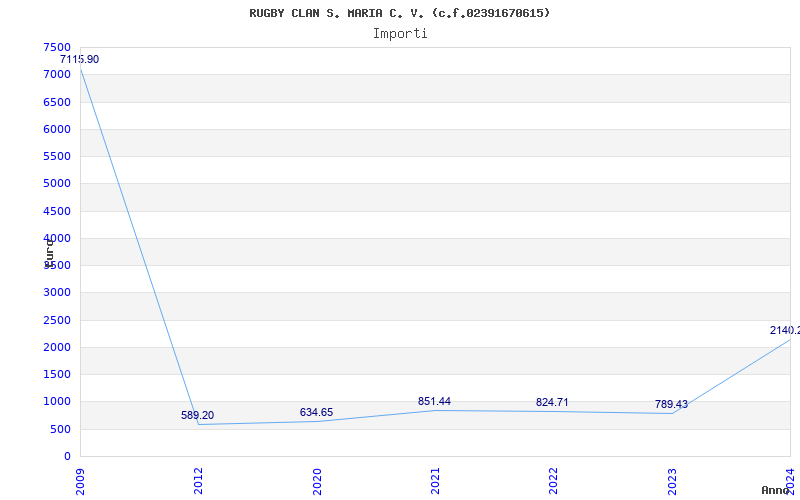Click the Anno axis title
The width and height of the screenshot is (800, 500).
click(x=778, y=490)
